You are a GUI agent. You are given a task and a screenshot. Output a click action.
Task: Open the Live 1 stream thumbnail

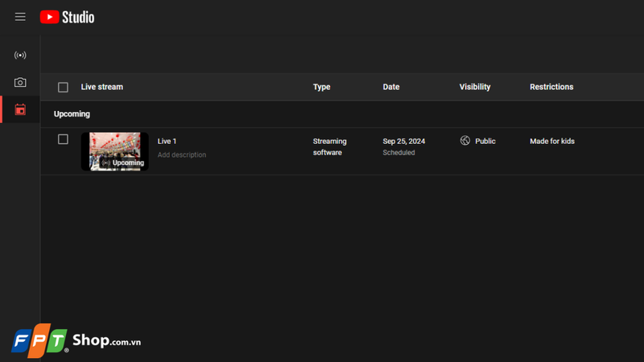115,151
